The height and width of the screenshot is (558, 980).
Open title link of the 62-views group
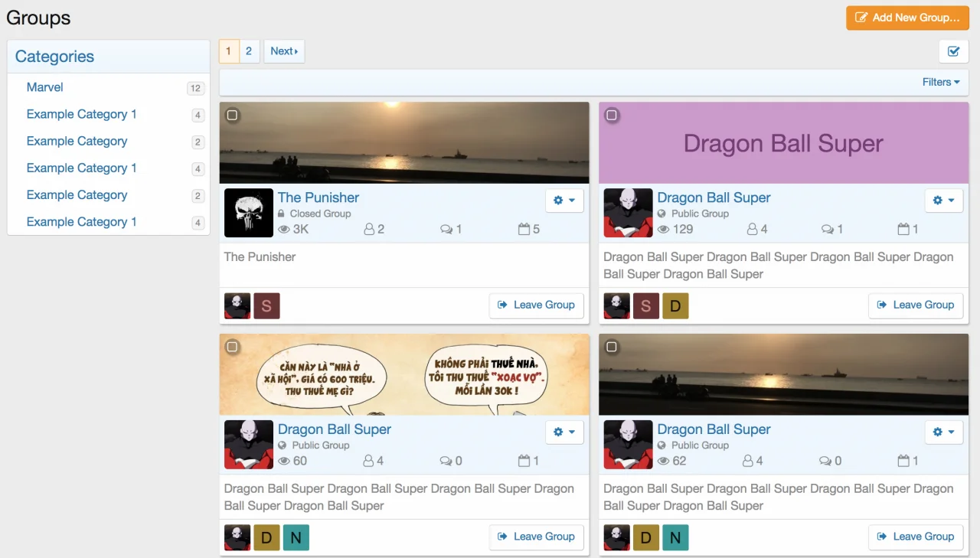coord(714,429)
